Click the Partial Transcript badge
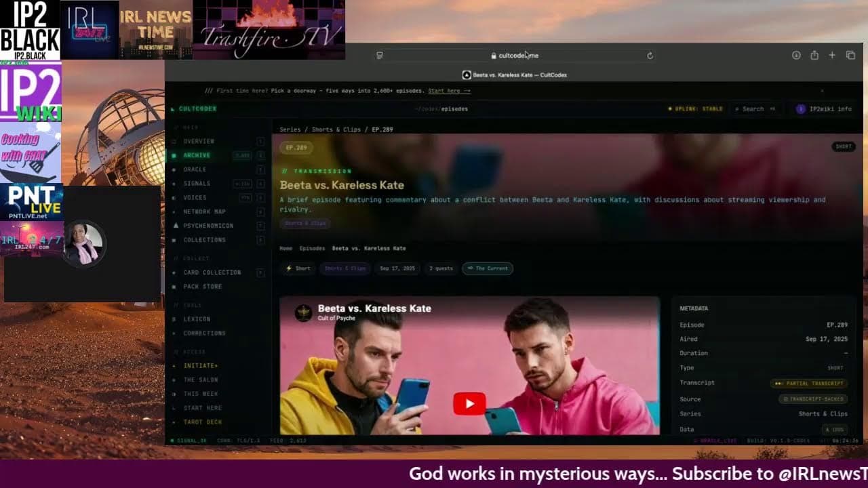Screen dimensions: 868x488 (x=809, y=383)
